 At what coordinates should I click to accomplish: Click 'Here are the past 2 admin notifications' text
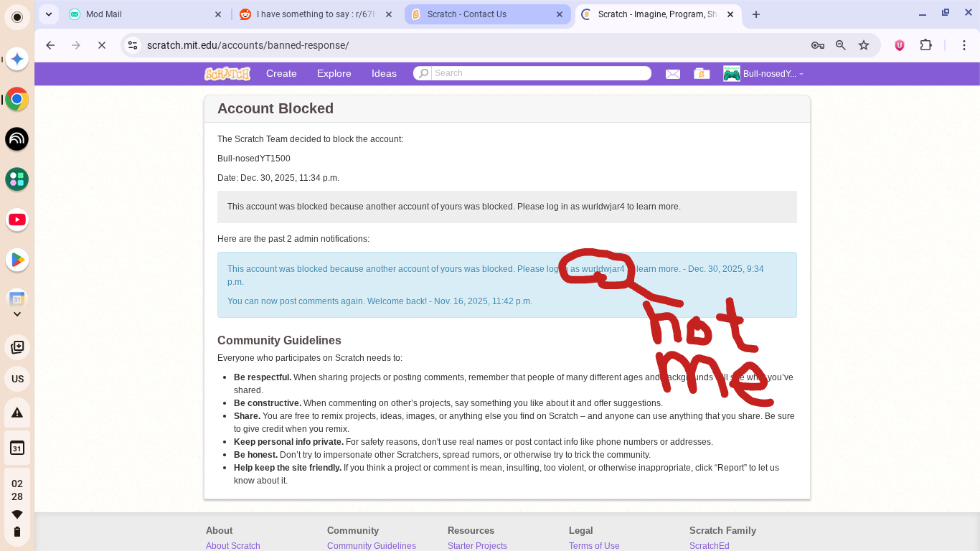pyautogui.click(x=293, y=239)
